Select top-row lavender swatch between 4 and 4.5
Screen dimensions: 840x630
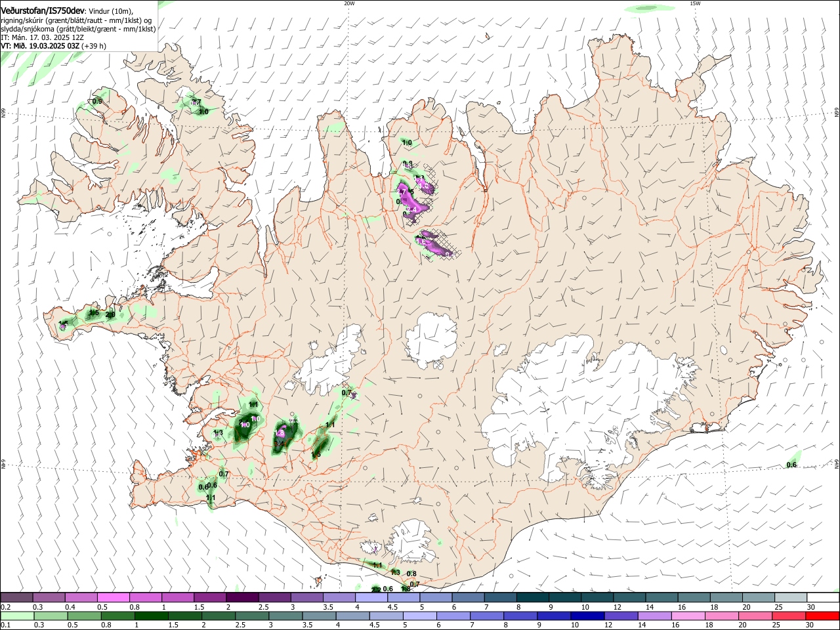[371, 598]
